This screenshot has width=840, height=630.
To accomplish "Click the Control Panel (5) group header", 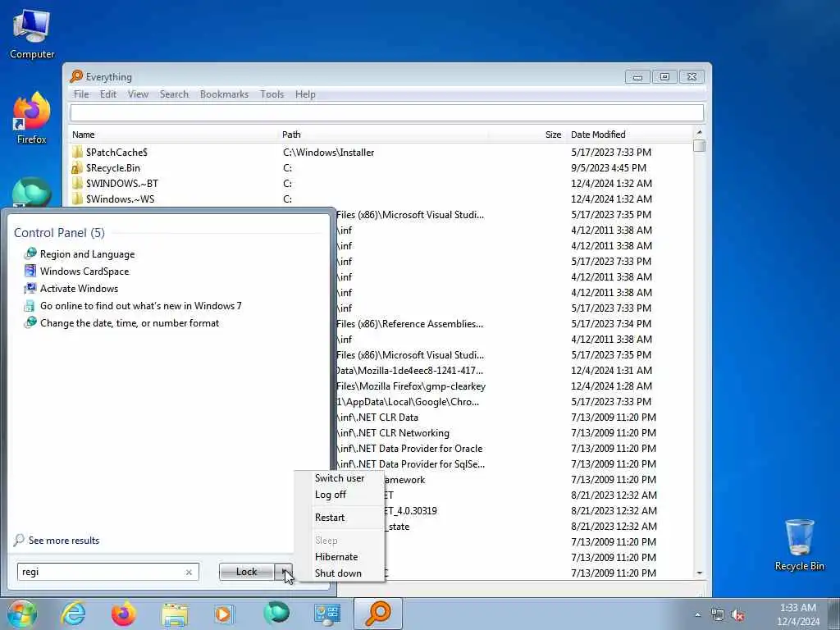I will (59, 232).
